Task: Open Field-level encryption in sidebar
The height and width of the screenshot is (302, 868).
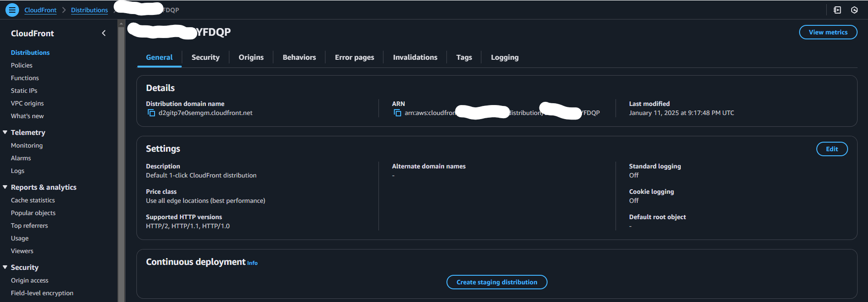Action: tap(42, 293)
